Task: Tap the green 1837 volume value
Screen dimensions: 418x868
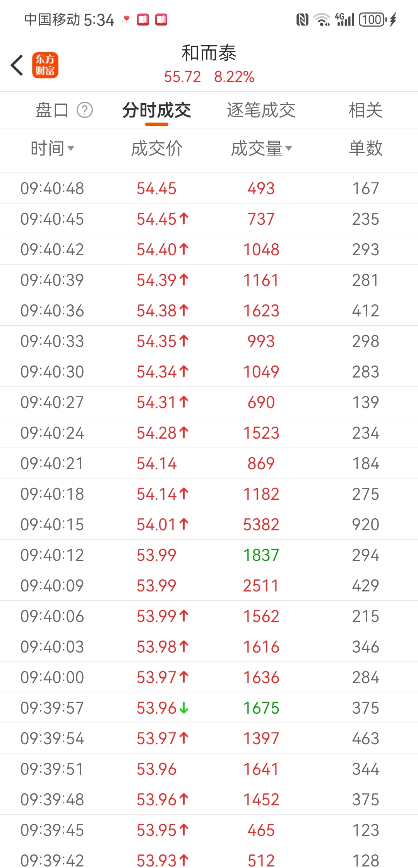Action: pyautogui.click(x=261, y=555)
